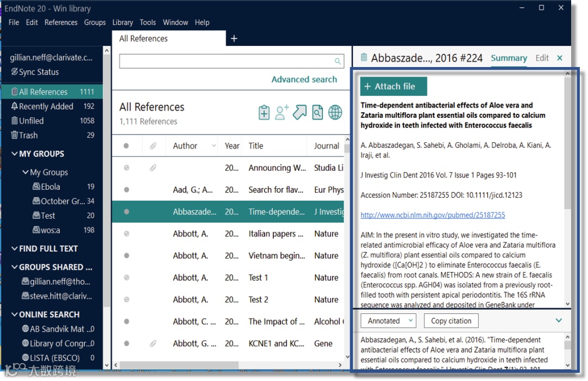Click the search magnifier icon
The height and width of the screenshot is (381, 588).
pyautogui.click(x=338, y=61)
